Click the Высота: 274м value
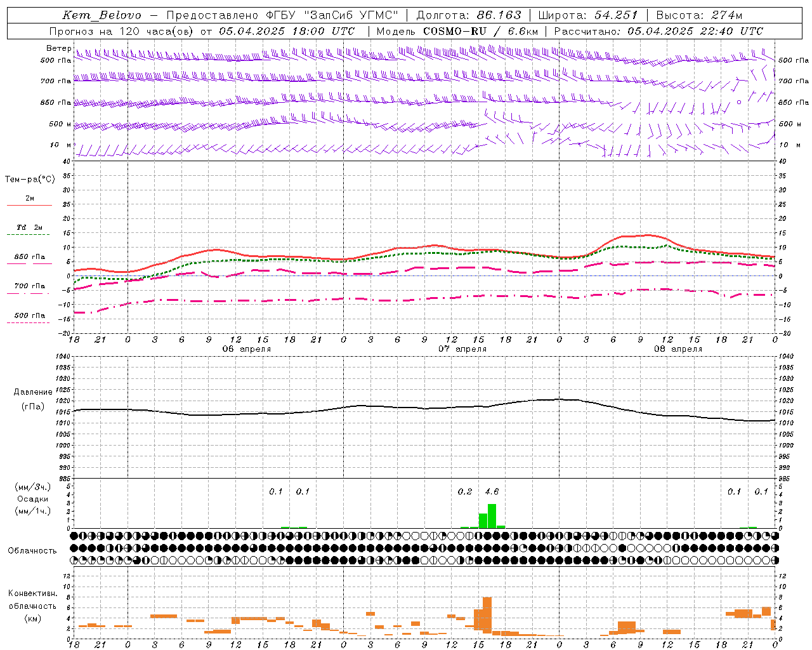The image size is (812, 650). tap(699, 15)
